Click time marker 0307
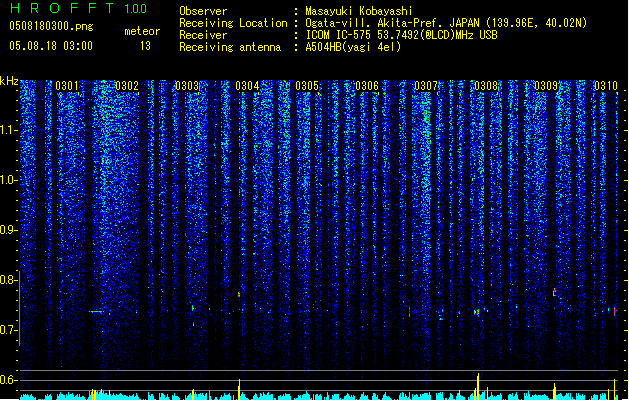The width and height of the screenshot is (629, 400). pos(426,86)
